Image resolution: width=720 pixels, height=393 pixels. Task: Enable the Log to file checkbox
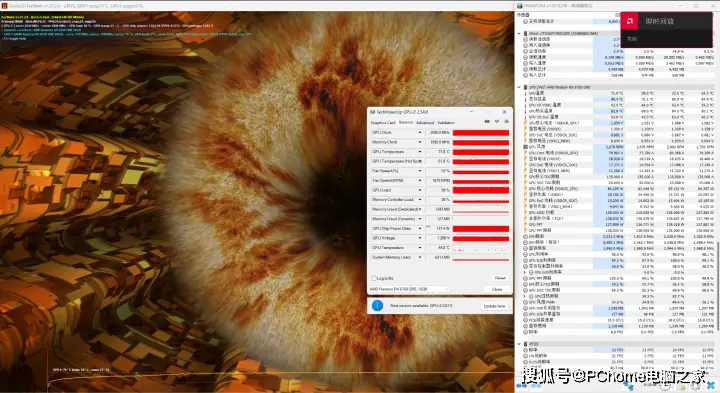[374, 278]
